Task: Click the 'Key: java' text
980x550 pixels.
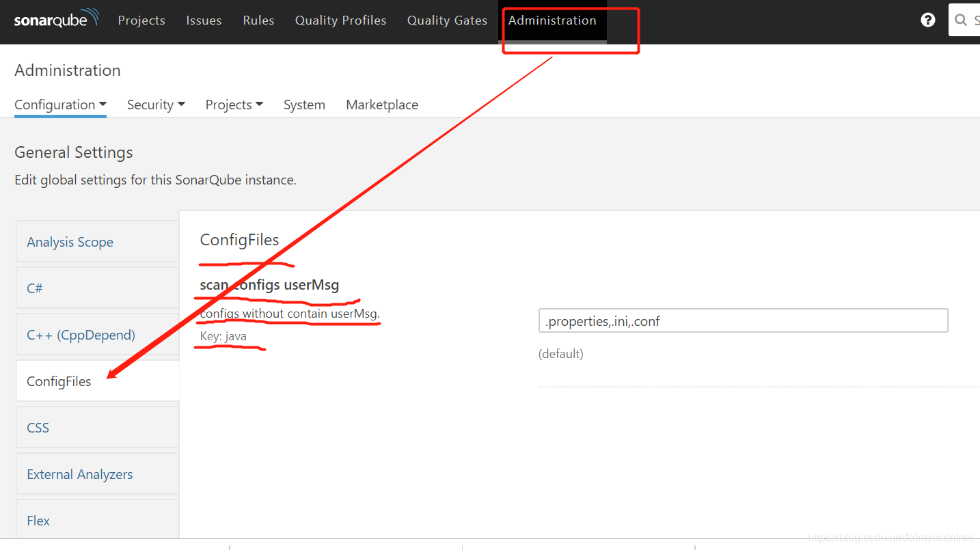Action: [x=223, y=336]
